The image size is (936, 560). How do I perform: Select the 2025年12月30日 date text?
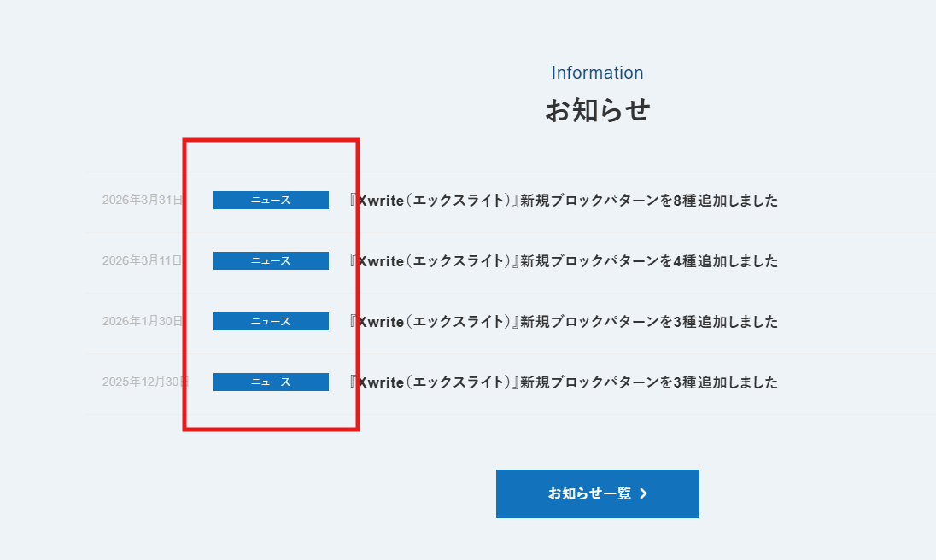(x=144, y=382)
